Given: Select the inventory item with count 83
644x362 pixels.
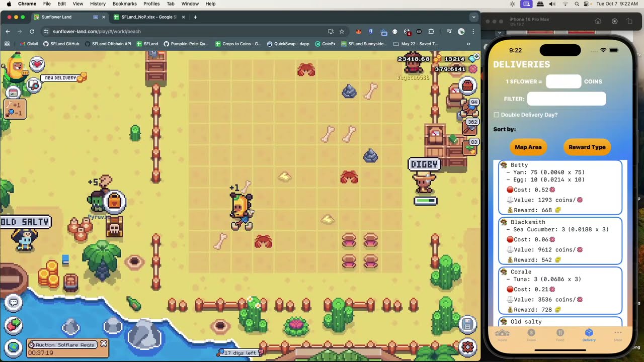Looking at the screenshot, I should (x=470, y=148).
